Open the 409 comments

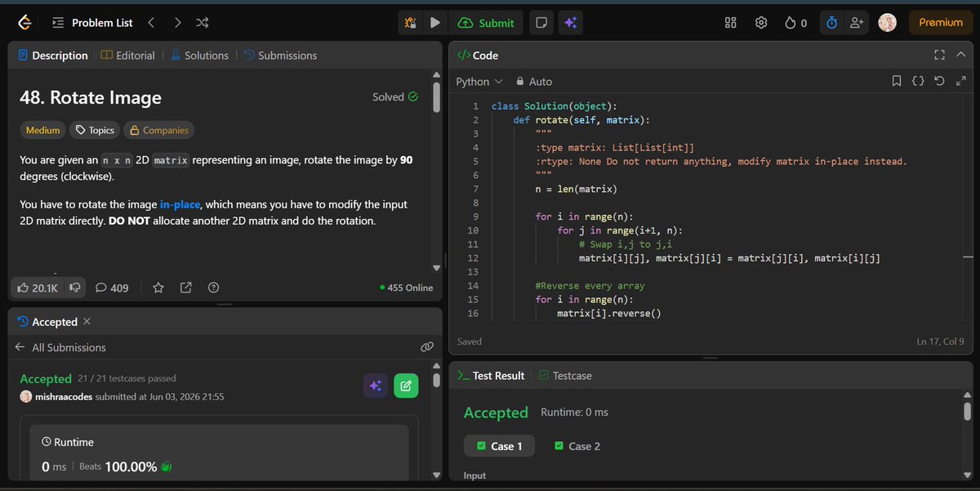click(112, 288)
